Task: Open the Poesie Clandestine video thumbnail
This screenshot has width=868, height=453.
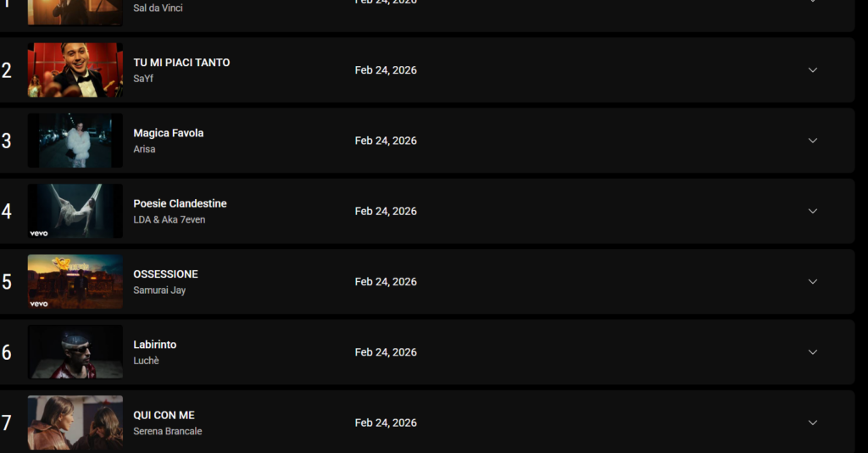Action: pyautogui.click(x=75, y=211)
